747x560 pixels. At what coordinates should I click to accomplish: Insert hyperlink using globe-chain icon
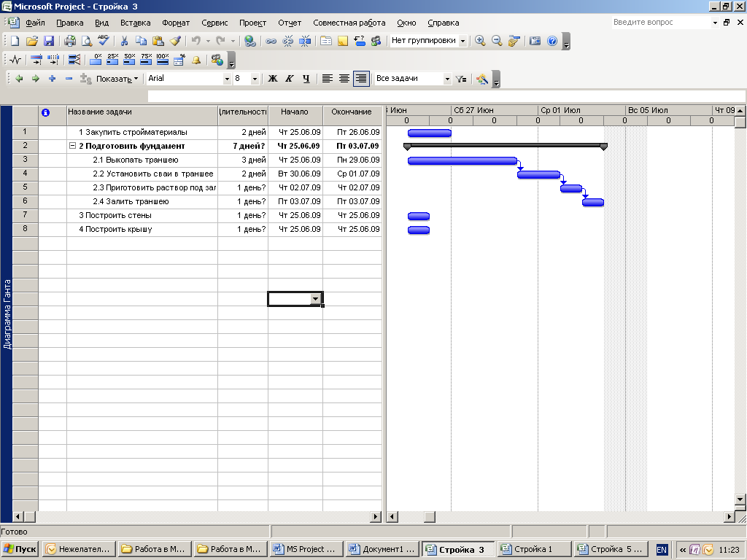pyautogui.click(x=249, y=41)
